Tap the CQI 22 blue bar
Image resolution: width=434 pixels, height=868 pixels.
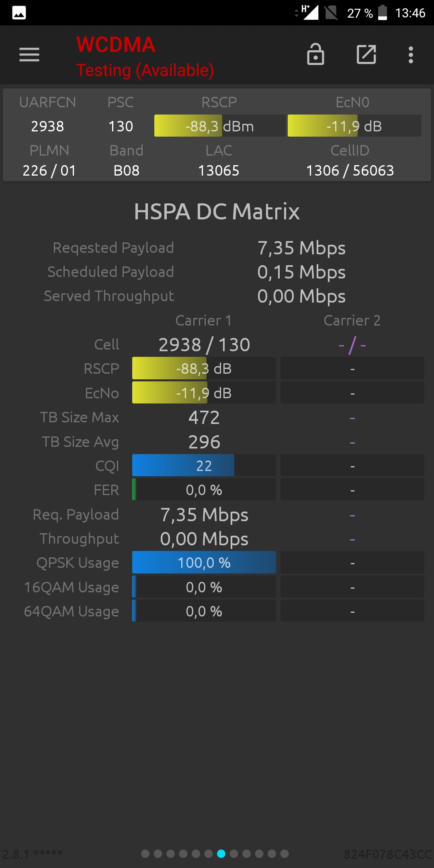(204, 465)
